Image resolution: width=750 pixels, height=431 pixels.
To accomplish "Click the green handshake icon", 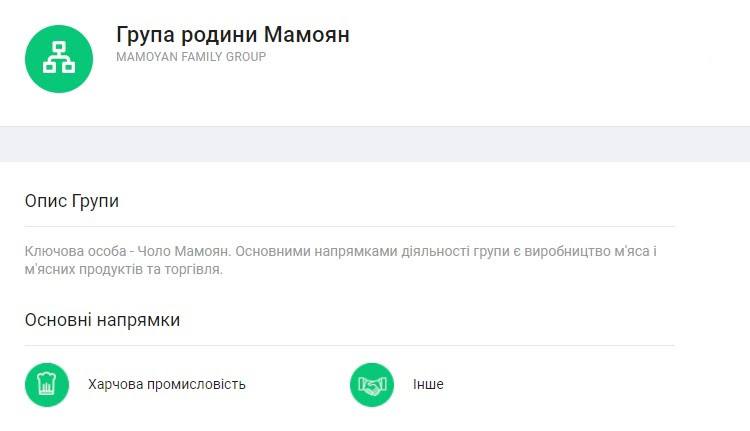I will (372, 384).
